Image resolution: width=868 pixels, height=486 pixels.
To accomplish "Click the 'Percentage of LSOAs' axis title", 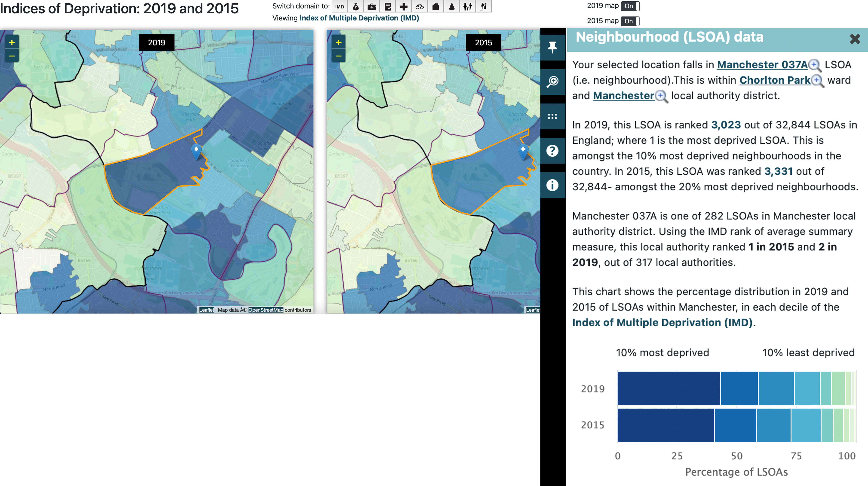I will coord(737,472).
